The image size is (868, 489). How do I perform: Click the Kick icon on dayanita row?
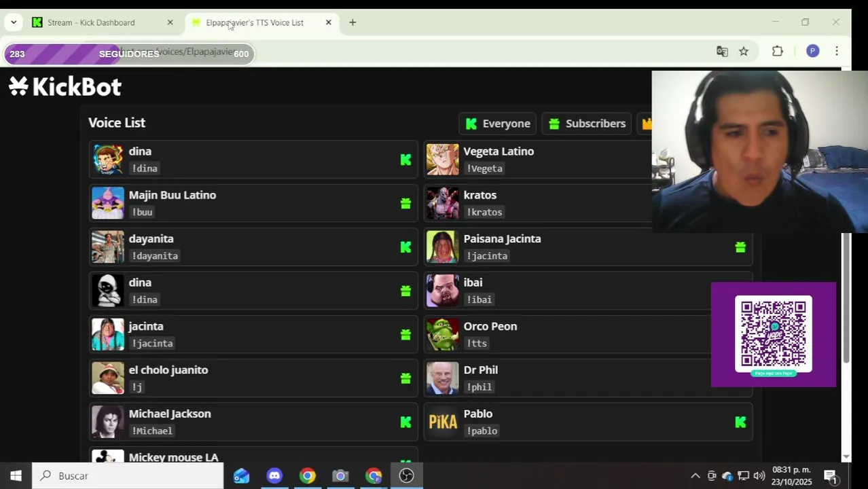405,247
